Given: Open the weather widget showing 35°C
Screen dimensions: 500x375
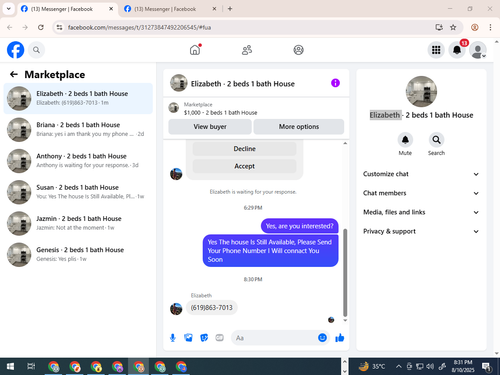Looking at the screenshot, I should click(x=372, y=367).
